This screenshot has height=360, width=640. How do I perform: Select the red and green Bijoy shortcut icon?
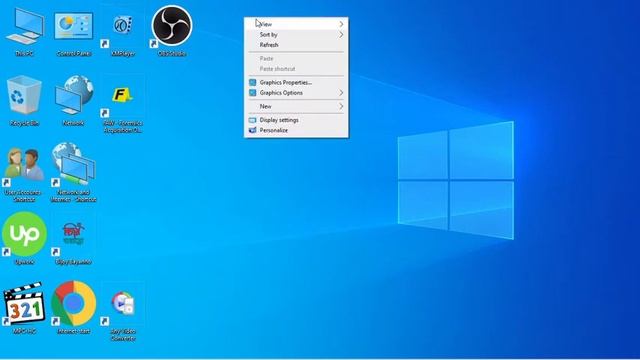tap(73, 234)
